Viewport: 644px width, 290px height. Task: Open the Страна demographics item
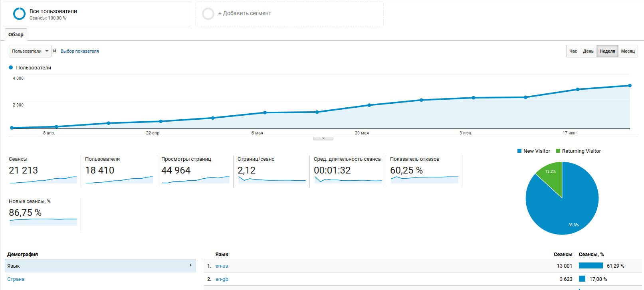pyautogui.click(x=16, y=279)
